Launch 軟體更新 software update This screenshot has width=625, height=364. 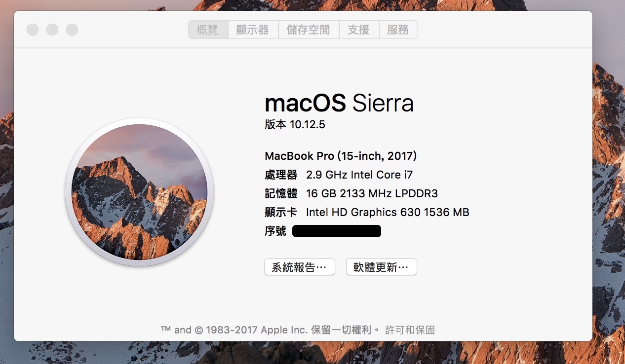(382, 267)
